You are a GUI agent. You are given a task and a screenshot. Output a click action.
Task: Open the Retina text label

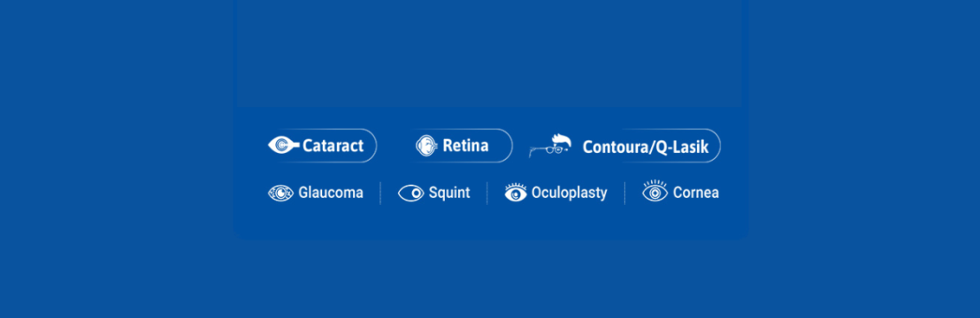coord(465,146)
